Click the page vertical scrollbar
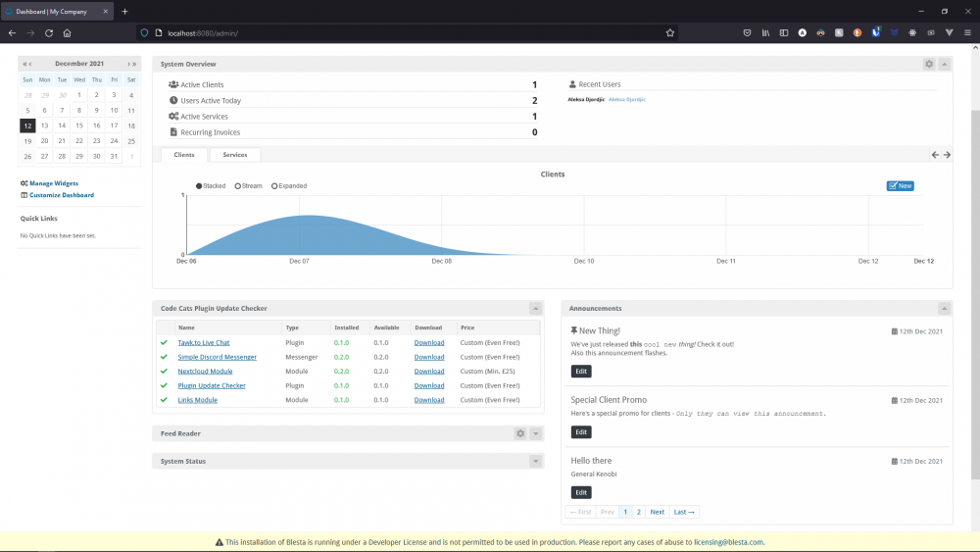 (x=975, y=294)
